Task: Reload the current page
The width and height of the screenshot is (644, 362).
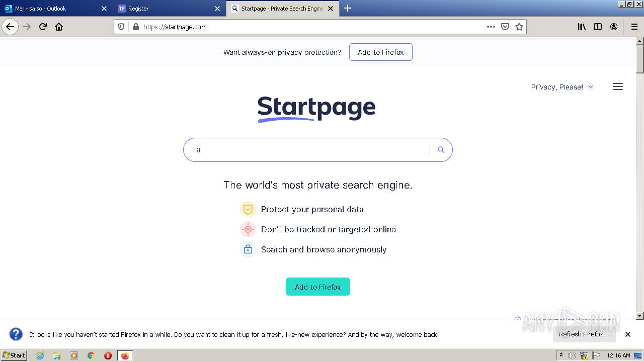Action: coord(43,27)
